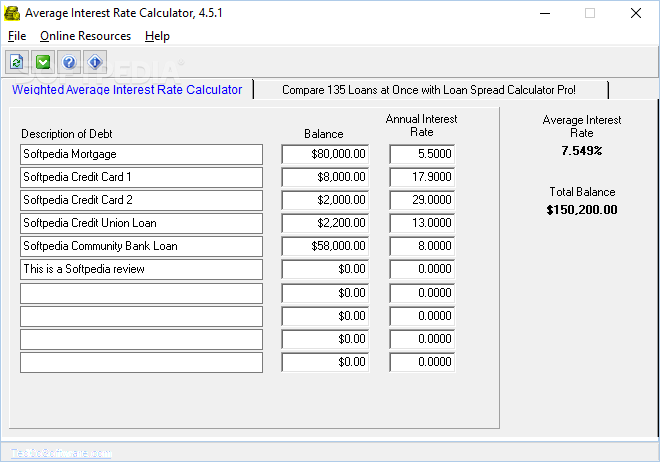Click the 'Annual Interest Rate' column header
The height and width of the screenshot is (462, 660).
(x=421, y=125)
